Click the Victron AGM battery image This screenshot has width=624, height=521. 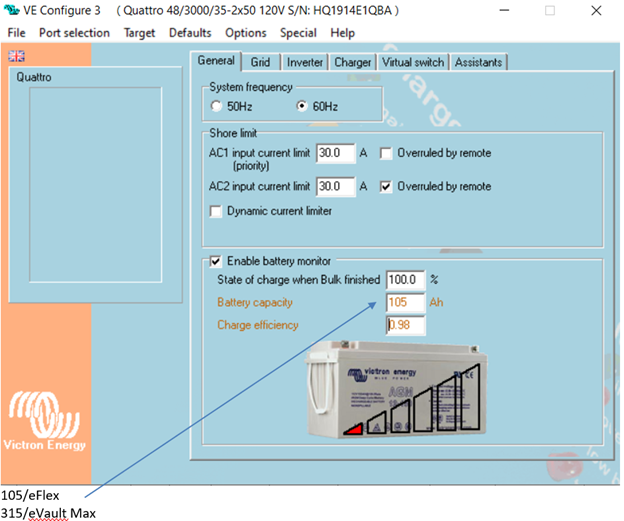point(396,389)
